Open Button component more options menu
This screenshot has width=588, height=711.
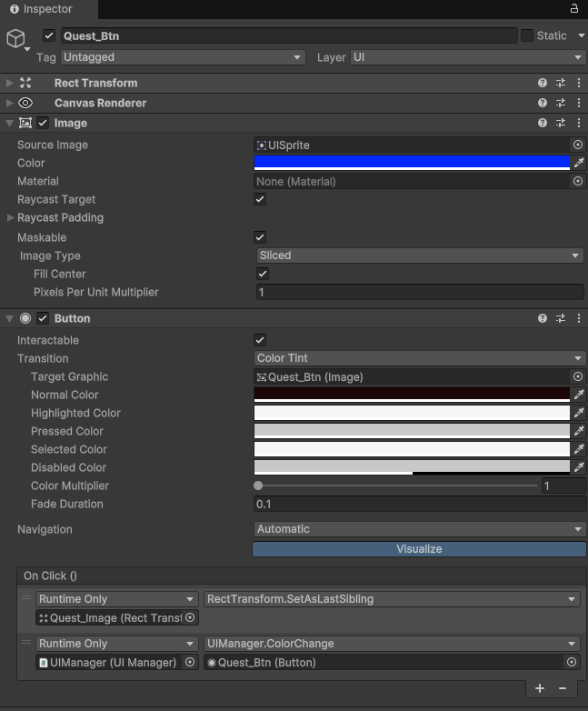(x=579, y=318)
